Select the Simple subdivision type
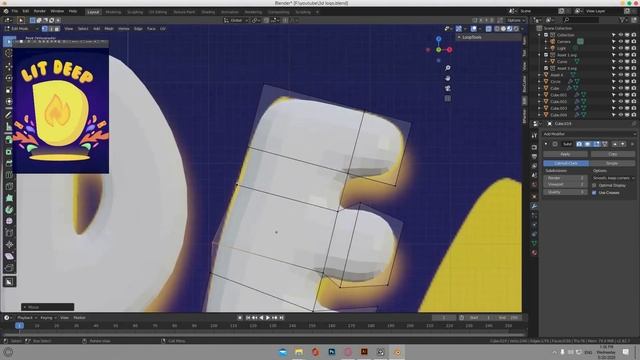This screenshot has width=640, height=360. (x=612, y=163)
